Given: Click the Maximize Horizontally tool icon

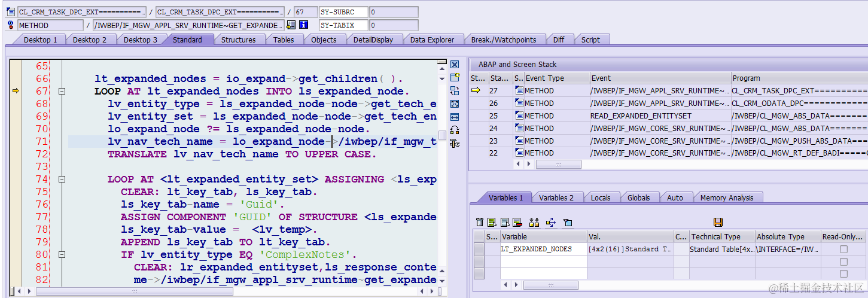Looking at the screenshot, I should coord(455,117).
